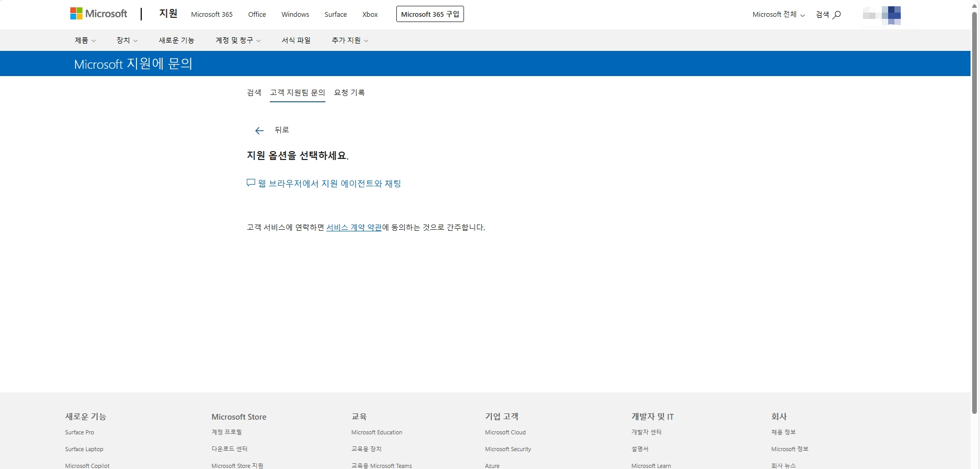Go to Surface in header
This screenshot has width=980, height=469.
tap(335, 15)
